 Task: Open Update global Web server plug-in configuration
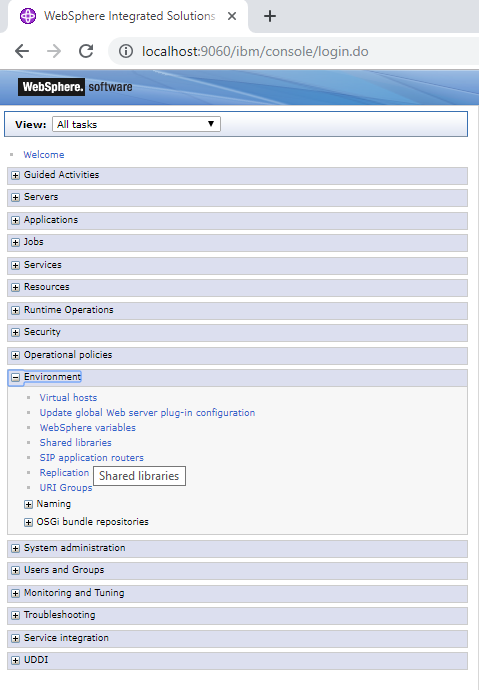[x=147, y=412]
